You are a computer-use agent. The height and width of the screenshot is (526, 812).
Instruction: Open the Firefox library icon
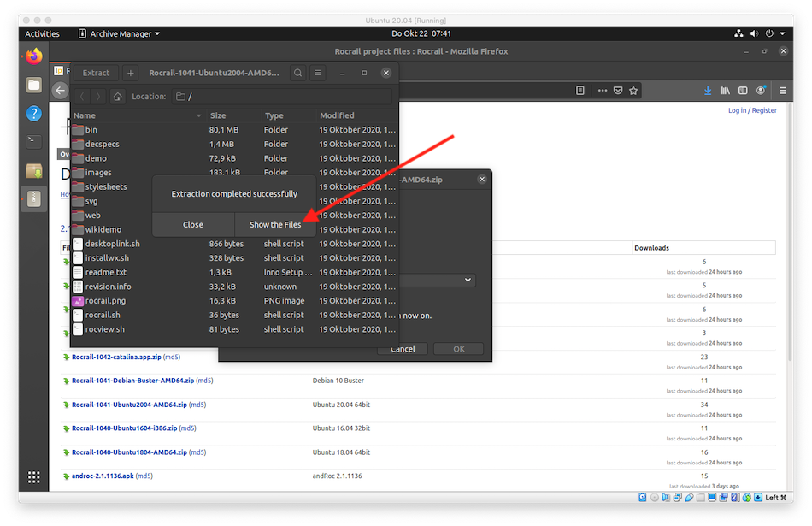(x=726, y=90)
